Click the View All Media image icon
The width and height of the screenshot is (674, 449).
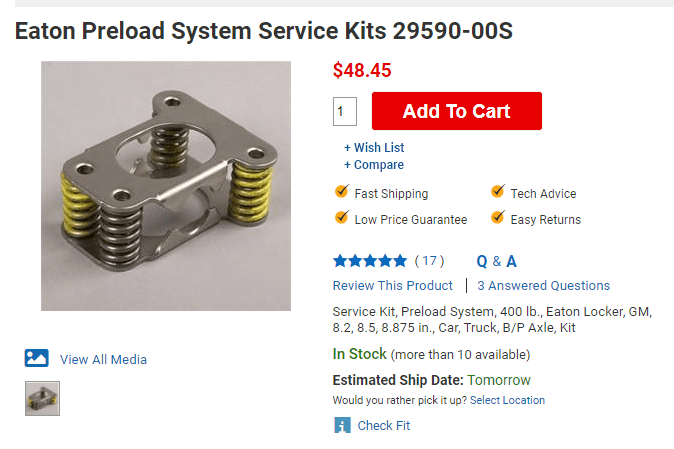point(37,358)
